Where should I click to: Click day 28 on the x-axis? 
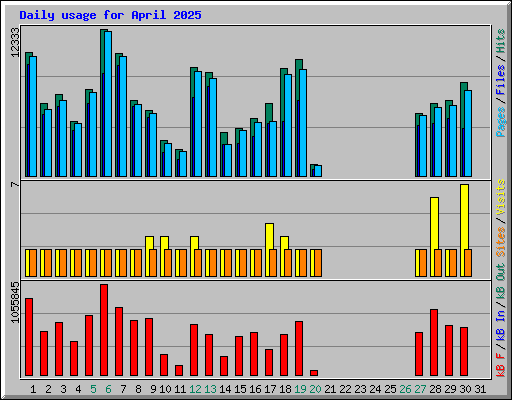435,389
